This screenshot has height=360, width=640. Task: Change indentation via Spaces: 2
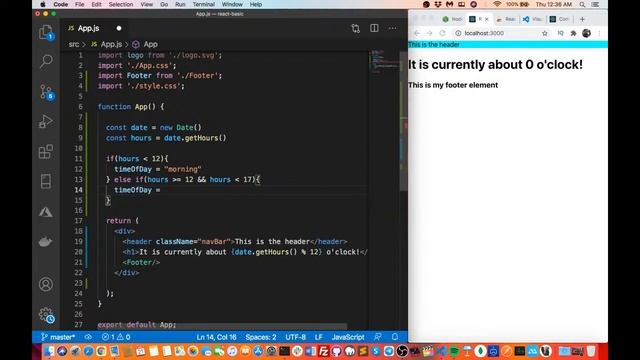pyautogui.click(x=261, y=337)
